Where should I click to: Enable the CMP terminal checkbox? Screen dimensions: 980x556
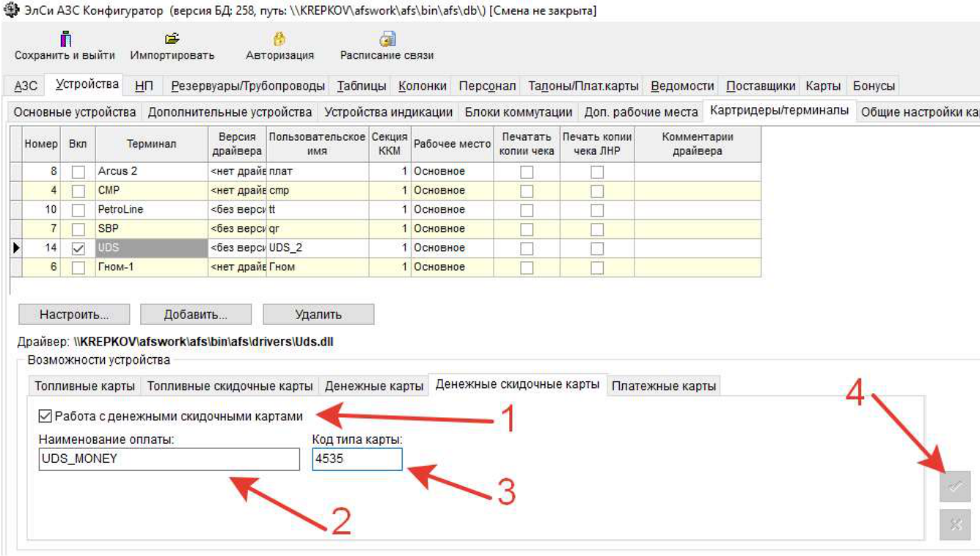click(x=77, y=191)
